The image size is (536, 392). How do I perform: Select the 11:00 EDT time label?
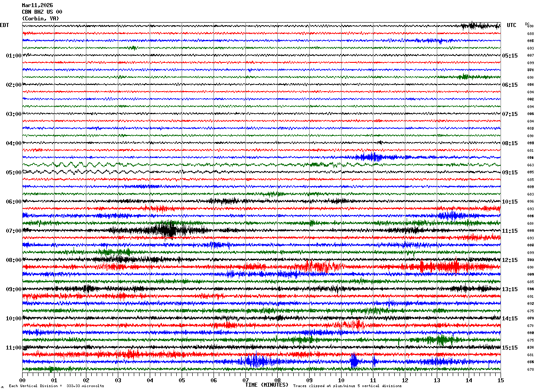coord(14,348)
